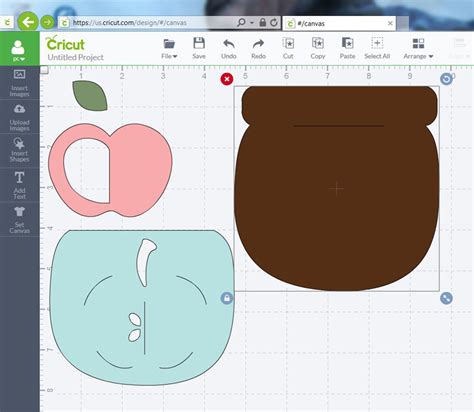
Task: Click the browser address bar URL
Action: click(x=130, y=23)
